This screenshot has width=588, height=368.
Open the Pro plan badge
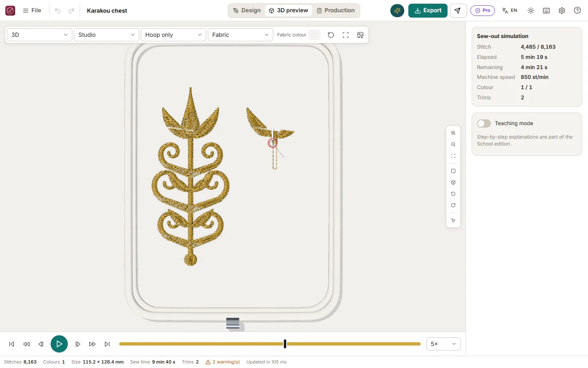click(483, 11)
